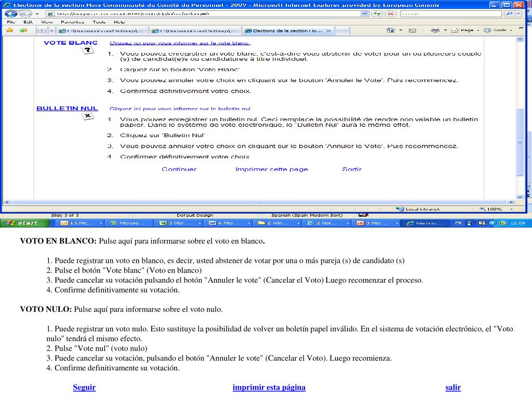Image resolution: width=532 pixels, height=399 pixels.
Task: Close the Elections de la section tab
Action: pyautogui.click(x=328, y=31)
